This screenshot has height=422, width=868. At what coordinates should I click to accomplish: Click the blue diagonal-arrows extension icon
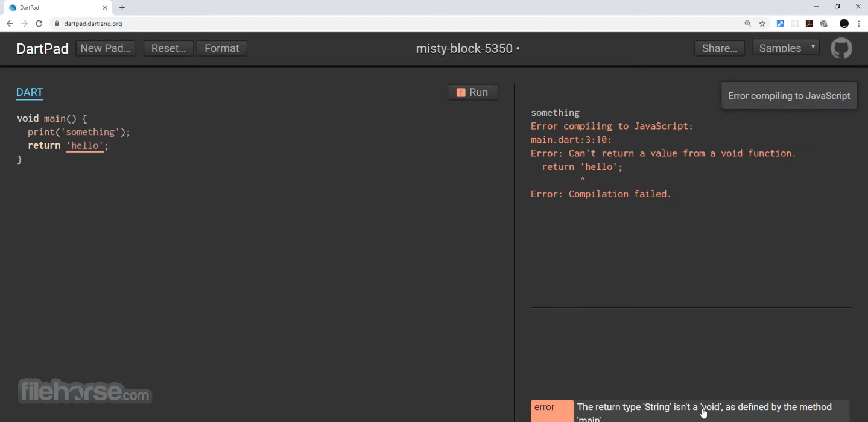(x=780, y=24)
